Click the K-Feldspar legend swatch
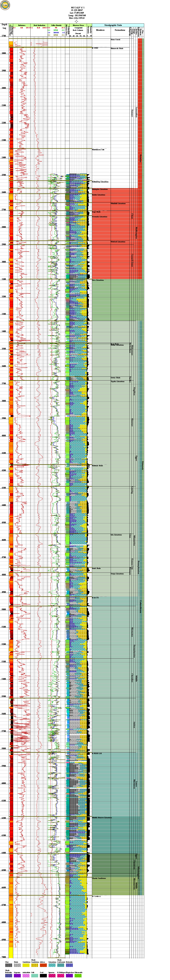The height and width of the screenshot is (980, 170). coord(61,976)
